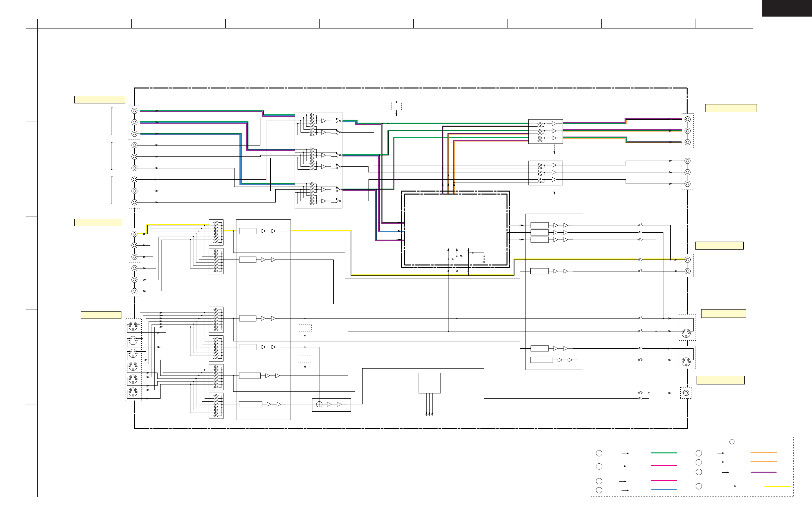812x525 pixels.
Task: Click the upper small dashed box in the lower middle
Action: (305, 327)
